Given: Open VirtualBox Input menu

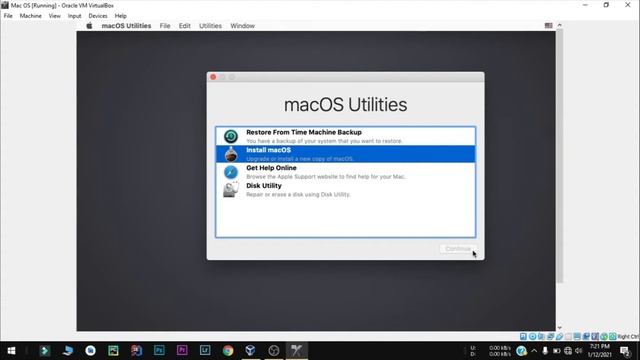Looking at the screenshot, I should tap(74, 16).
